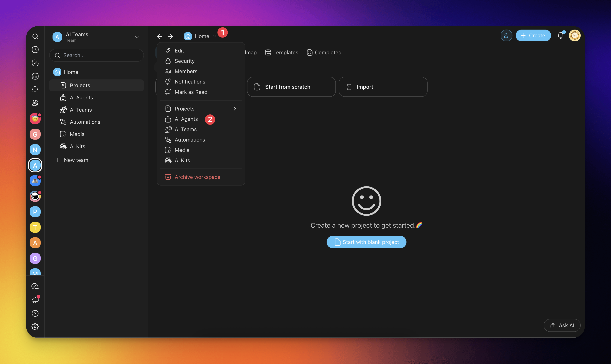This screenshot has height=364, width=611.
Task: Expand the AI Teams workspace switcher chevron
Action: [x=137, y=37]
